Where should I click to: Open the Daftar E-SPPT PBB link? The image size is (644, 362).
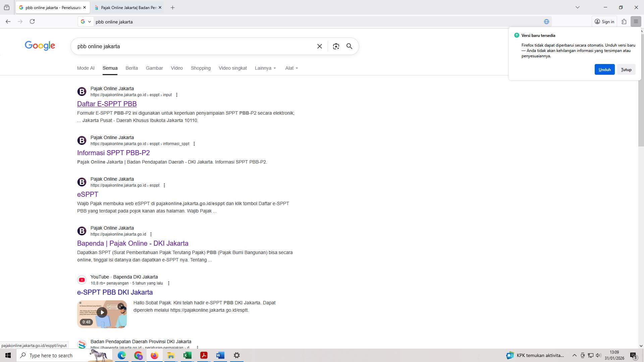tap(107, 104)
